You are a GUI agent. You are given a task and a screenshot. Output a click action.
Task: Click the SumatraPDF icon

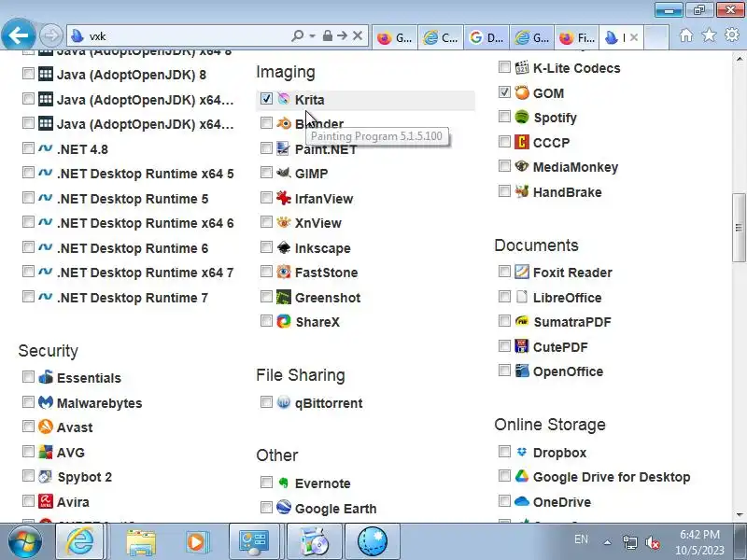click(x=522, y=321)
